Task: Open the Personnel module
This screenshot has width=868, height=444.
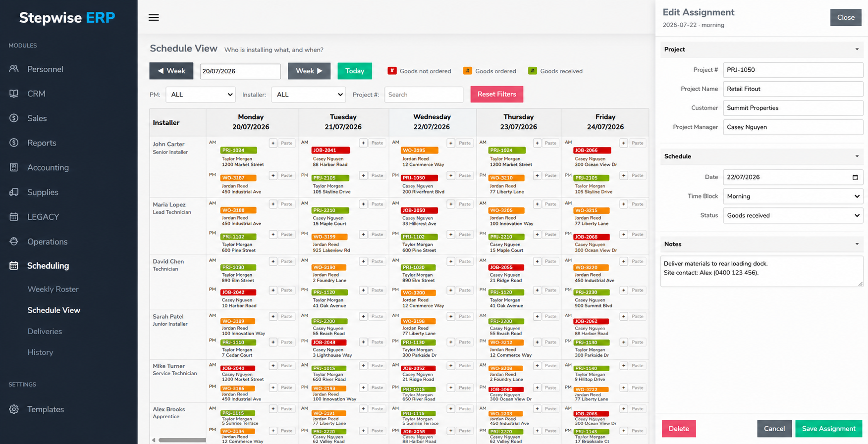Action: tap(45, 69)
